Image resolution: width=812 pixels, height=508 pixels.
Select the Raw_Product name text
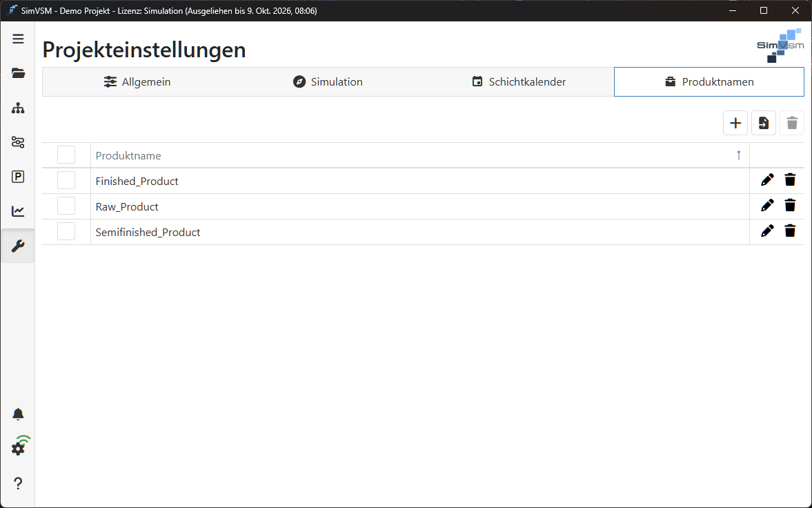[127, 206]
